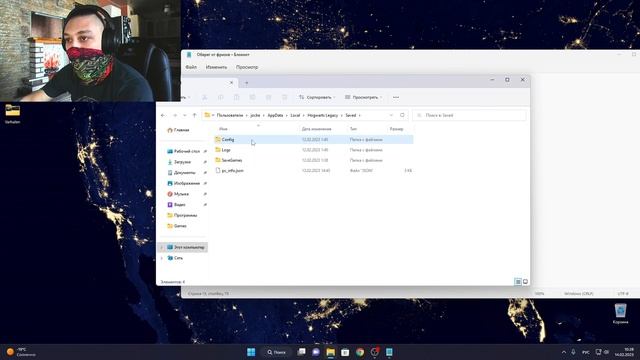The image size is (640, 360).
Task: Select 'AppData' in the address path
Action: [276, 116]
